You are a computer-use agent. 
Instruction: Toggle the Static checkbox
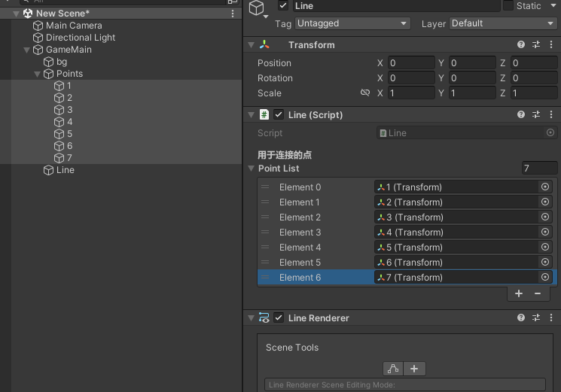508,5
